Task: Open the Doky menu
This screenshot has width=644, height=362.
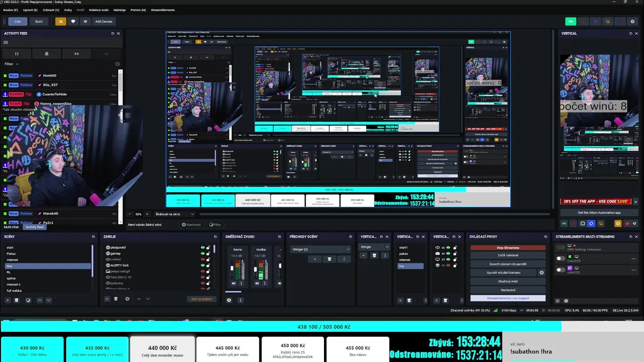Action: 68,10
